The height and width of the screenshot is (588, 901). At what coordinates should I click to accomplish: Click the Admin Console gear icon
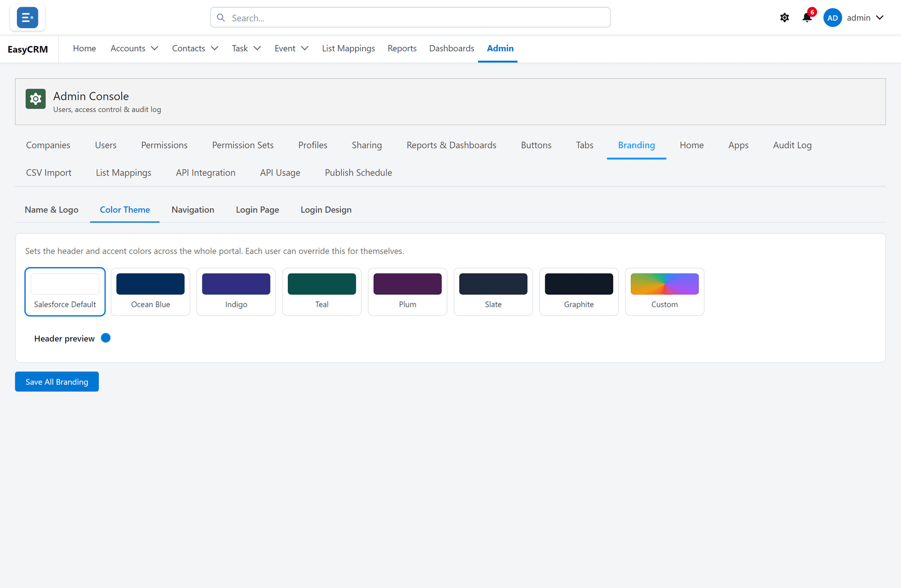pyautogui.click(x=36, y=99)
